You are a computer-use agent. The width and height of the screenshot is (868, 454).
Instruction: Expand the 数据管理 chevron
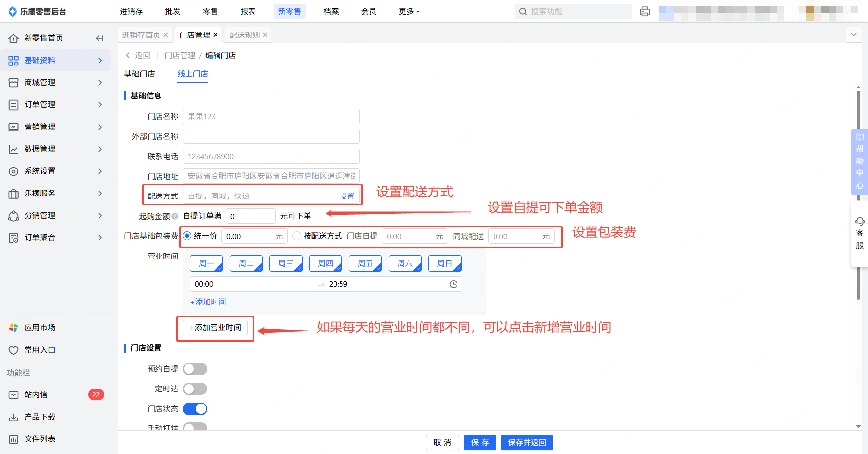pos(100,149)
